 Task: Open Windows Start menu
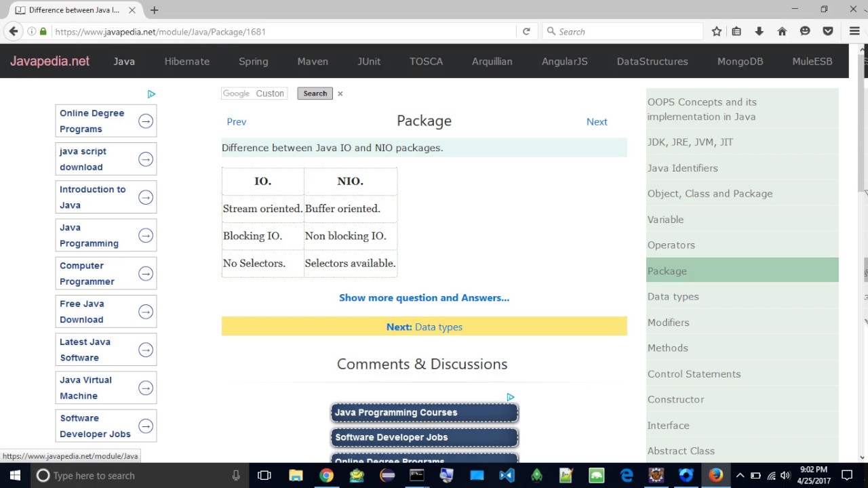tap(15, 476)
